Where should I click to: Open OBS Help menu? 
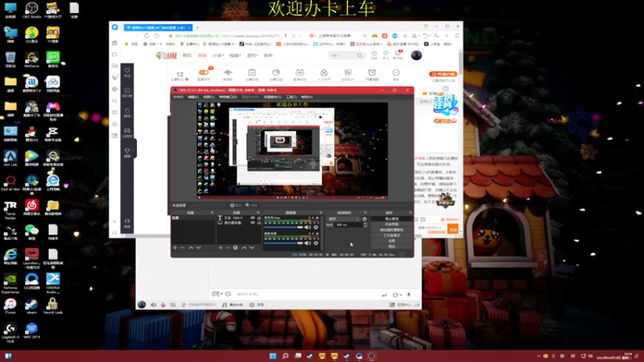(307, 97)
